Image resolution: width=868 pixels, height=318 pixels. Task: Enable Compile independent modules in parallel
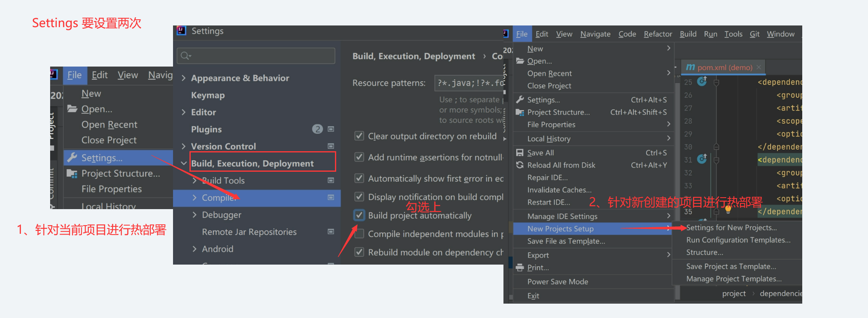pos(359,234)
